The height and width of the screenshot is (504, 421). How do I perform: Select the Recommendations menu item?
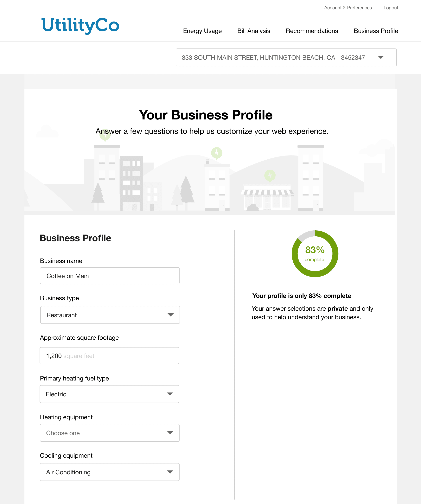[312, 31]
